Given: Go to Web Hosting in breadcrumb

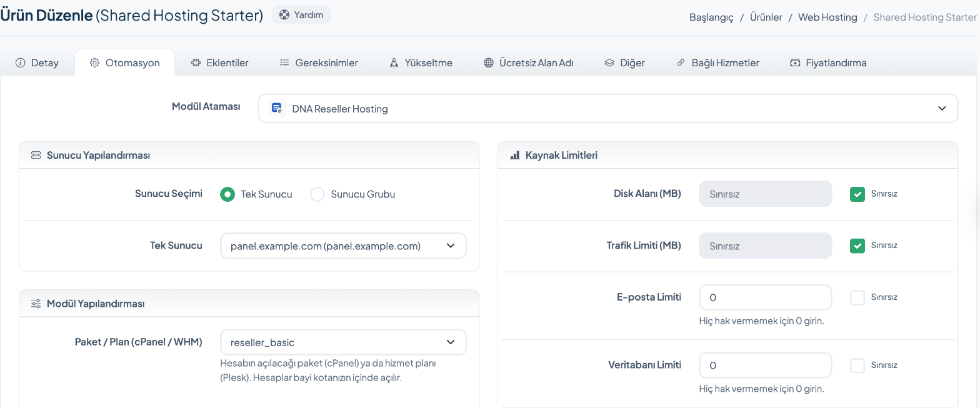Looking at the screenshot, I should click(827, 17).
